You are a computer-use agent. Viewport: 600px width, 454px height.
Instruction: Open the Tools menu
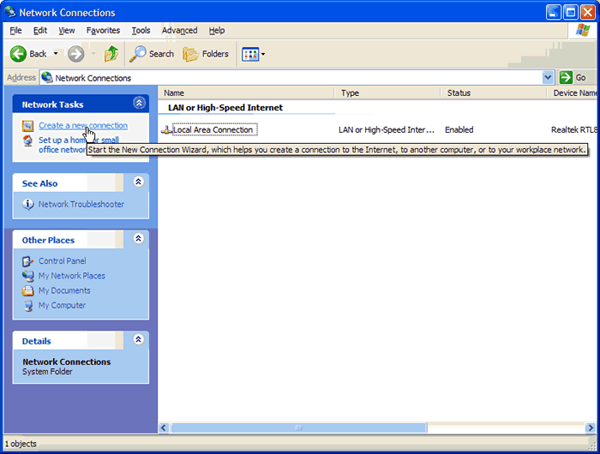click(141, 31)
